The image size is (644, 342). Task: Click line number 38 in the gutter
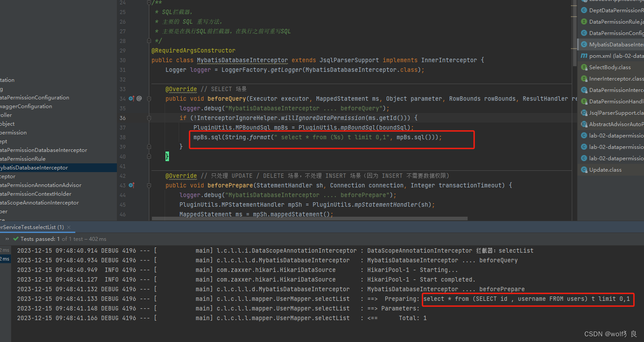point(122,137)
